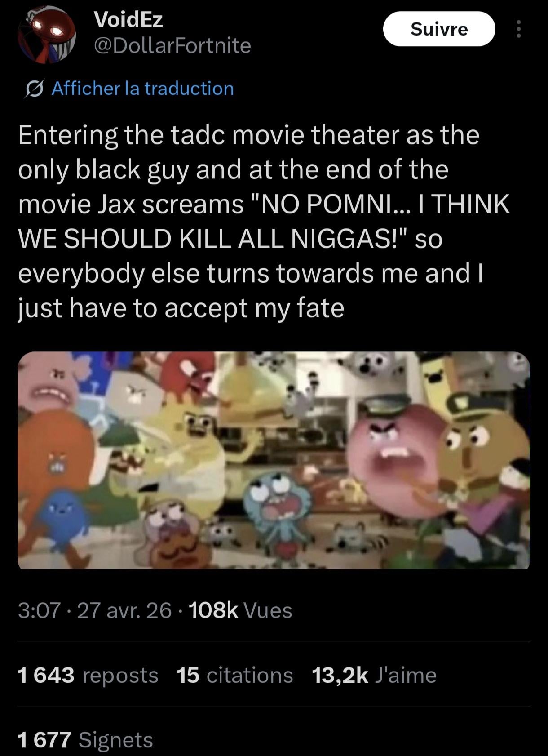Click the VoidEz display name
The image size is (548, 756).
(128, 19)
